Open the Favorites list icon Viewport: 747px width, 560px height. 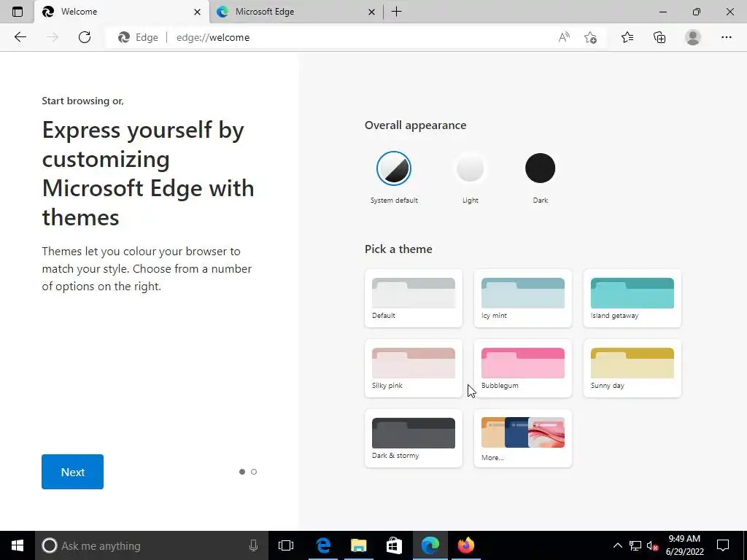point(627,37)
